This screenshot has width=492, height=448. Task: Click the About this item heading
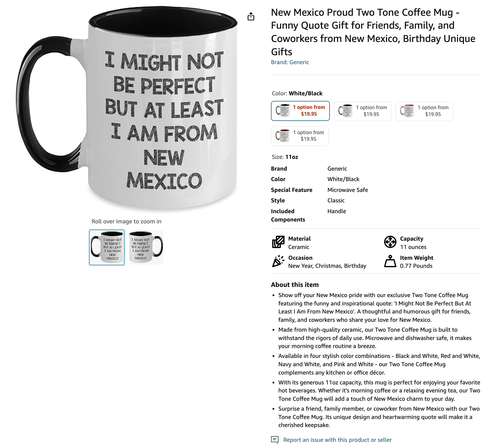pyautogui.click(x=295, y=285)
